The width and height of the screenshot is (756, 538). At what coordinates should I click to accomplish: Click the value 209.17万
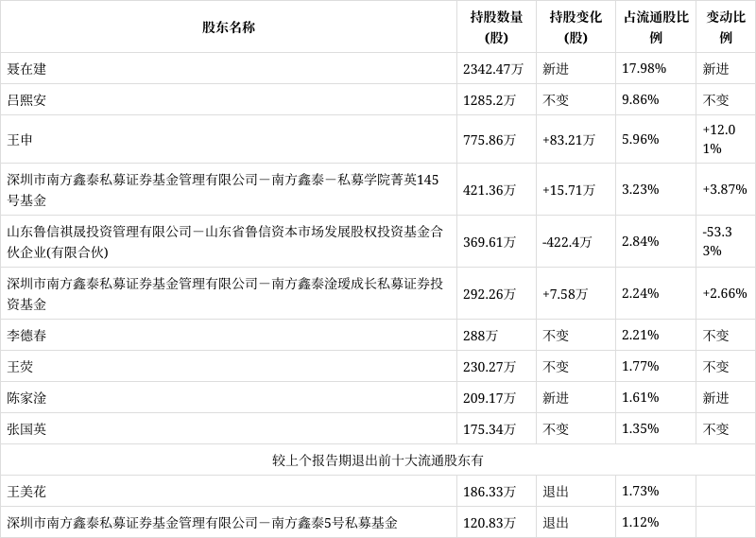(x=489, y=398)
